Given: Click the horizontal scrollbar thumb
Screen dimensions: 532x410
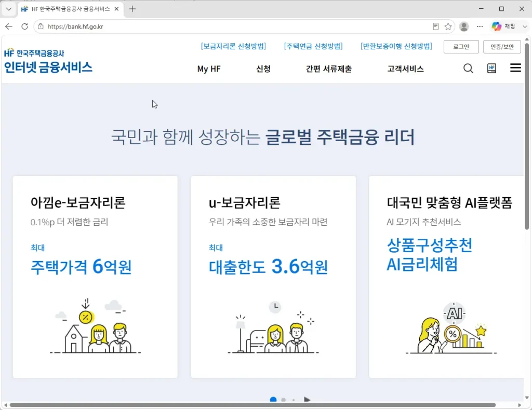Looking at the screenshot, I should point(253,405).
